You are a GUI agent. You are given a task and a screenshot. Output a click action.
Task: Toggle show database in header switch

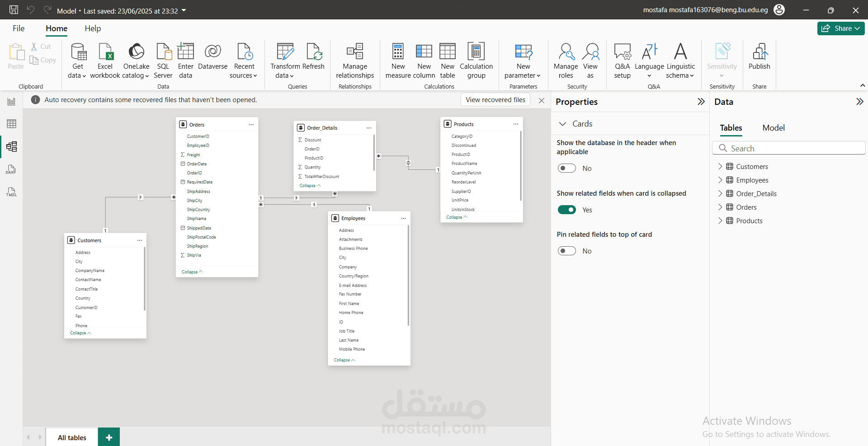[x=566, y=169]
